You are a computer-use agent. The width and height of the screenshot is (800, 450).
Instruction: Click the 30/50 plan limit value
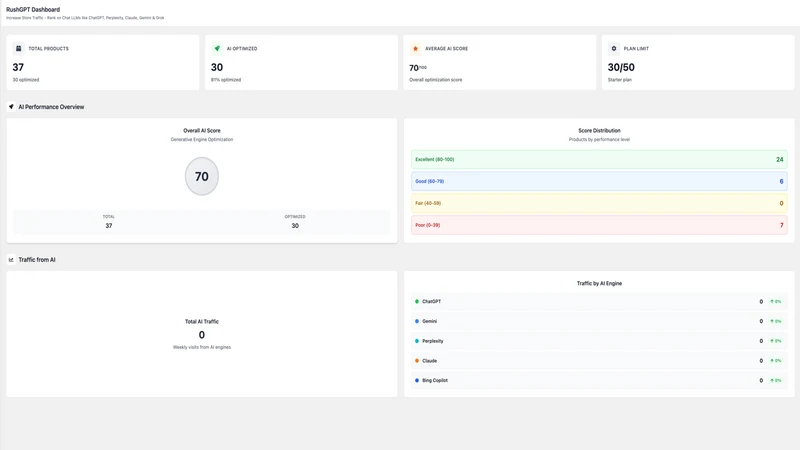tap(621, 67)
